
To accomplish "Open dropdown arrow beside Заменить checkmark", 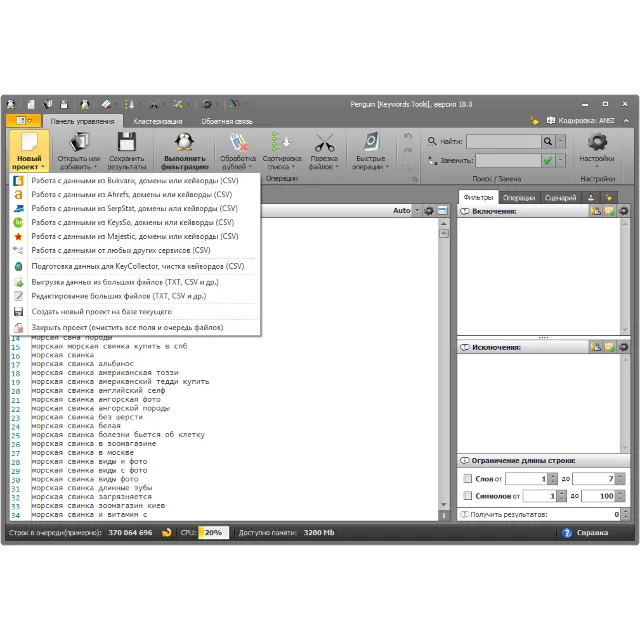I will click(x=560, y=161).
